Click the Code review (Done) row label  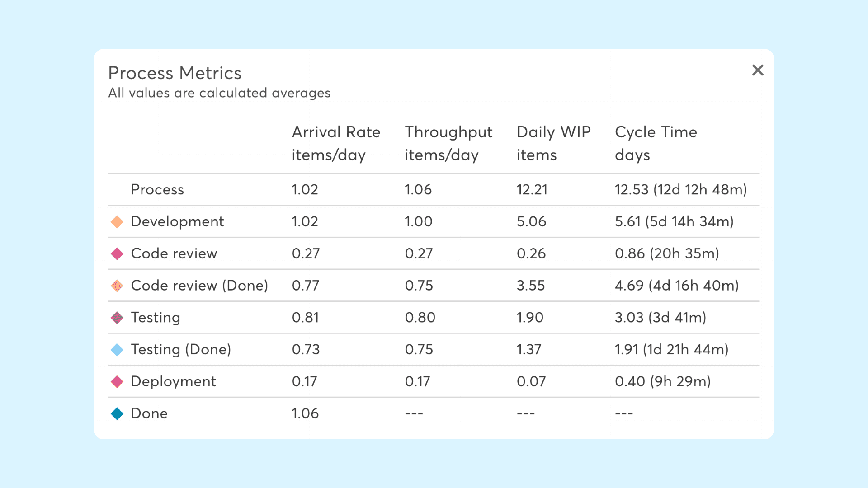pos(199,286)
